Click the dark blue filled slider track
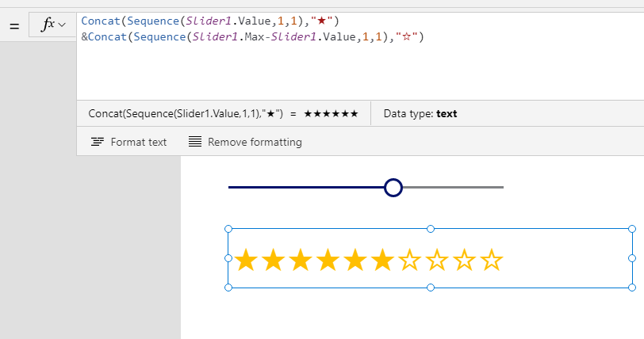 coord(306,188)
